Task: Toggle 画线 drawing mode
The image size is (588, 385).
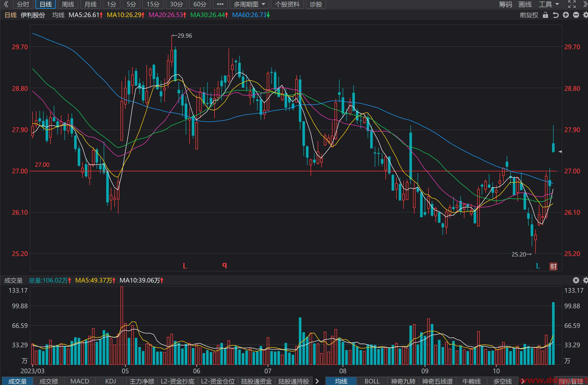Action: coord(525,4)
